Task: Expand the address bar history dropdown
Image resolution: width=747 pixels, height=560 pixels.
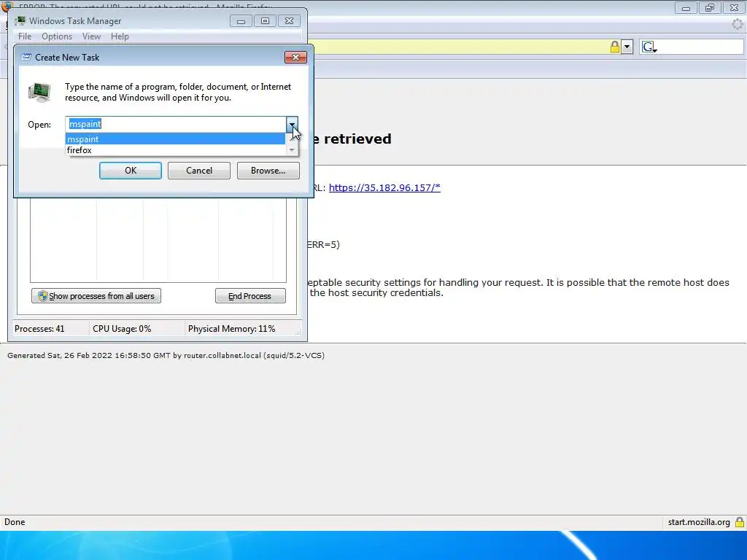Action: [627, 47]
